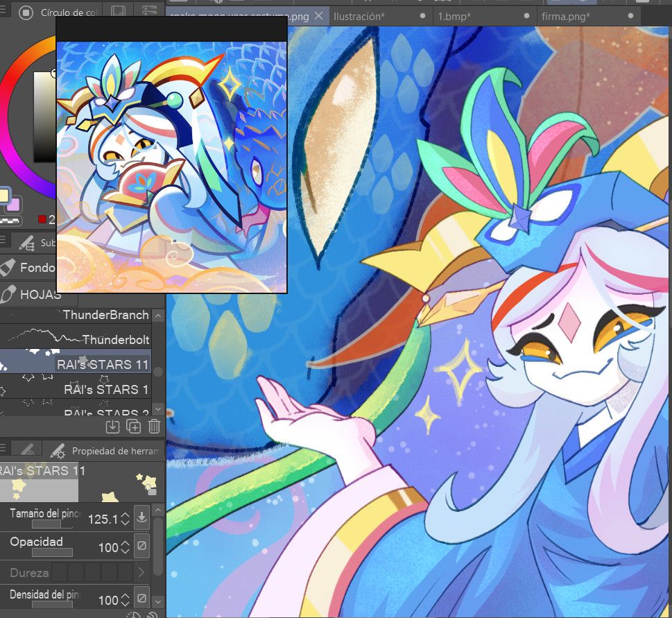Select the yellow main drawing color swatch
Screen dimensions: 672x618
(4, 196)
